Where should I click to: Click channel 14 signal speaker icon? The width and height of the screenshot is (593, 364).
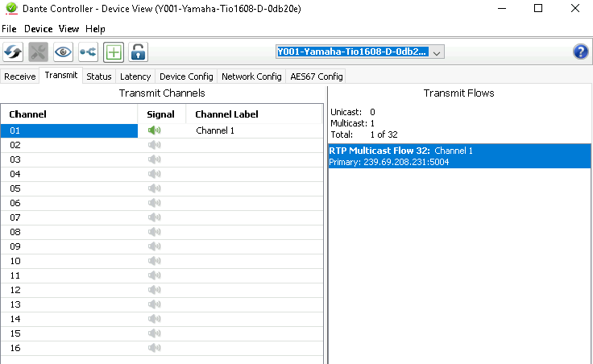155,319
